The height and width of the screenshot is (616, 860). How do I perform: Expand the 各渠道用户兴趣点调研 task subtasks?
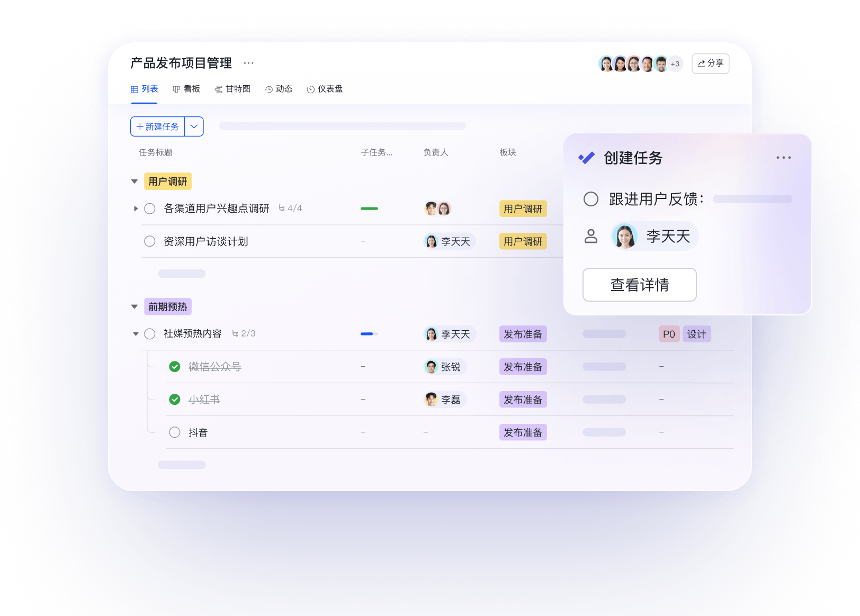[x=136, y=209]
